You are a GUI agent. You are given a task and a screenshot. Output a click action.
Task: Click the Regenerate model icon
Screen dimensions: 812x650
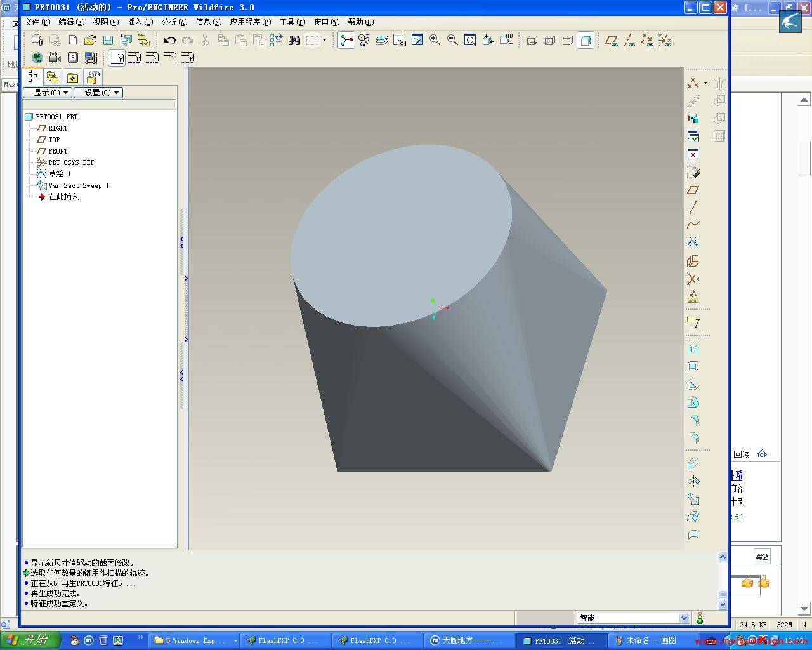[276, 40]
